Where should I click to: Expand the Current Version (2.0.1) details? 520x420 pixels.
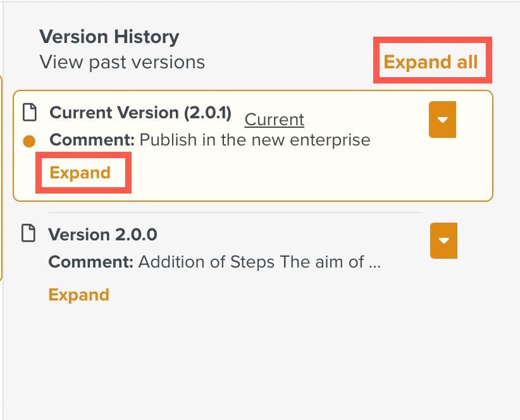[x=80, y=173]
